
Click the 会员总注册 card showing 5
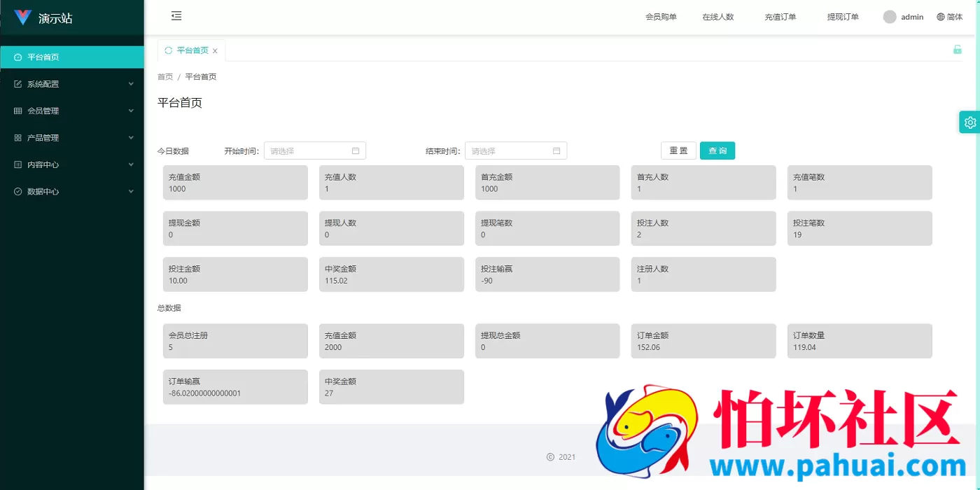pyautogui.click(x=235, y=341)
